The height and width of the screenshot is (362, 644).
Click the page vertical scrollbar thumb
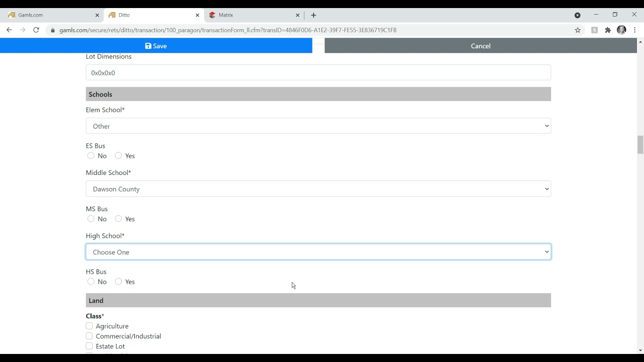640,145
